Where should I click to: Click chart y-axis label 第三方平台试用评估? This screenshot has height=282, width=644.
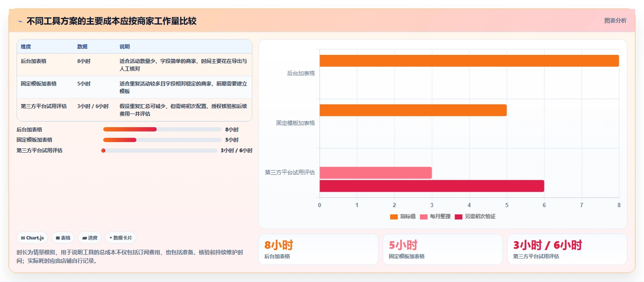click(290, 172)
